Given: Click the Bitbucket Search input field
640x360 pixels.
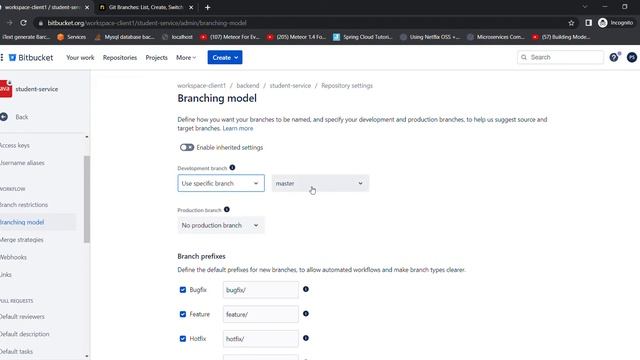Looking at the screenshot, I should click(x=560, y=58).
